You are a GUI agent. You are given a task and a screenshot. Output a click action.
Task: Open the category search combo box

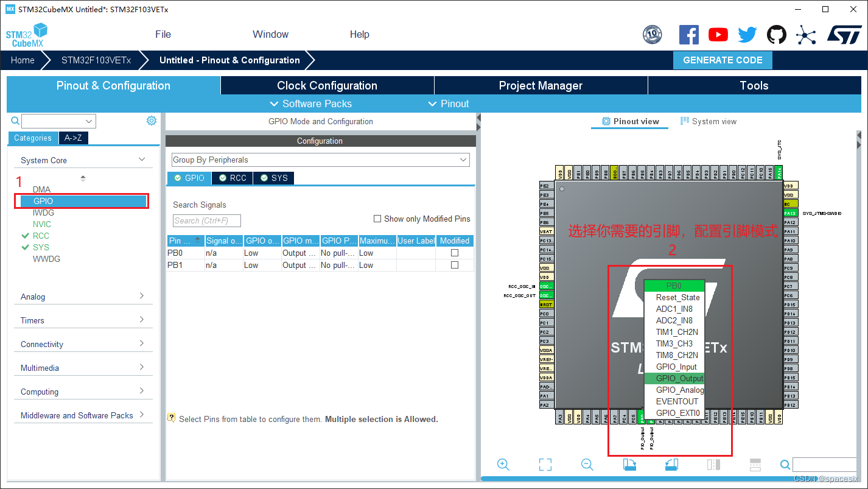click(59, 121)
